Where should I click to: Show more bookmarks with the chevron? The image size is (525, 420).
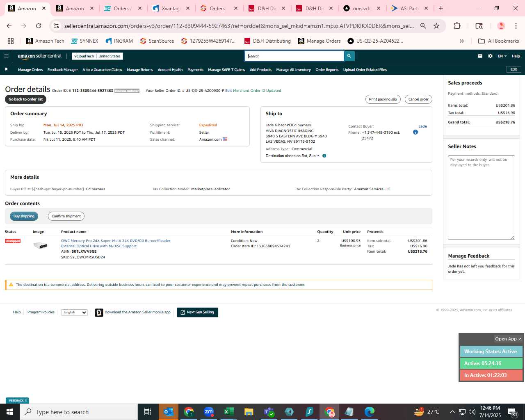(x=461, y=41)
